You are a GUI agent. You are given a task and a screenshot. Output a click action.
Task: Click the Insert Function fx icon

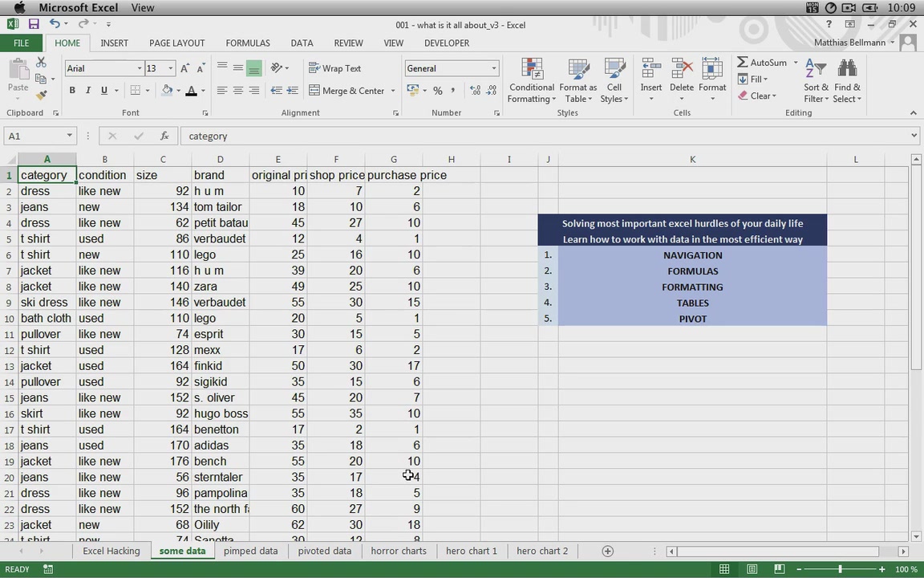(164, 136)
